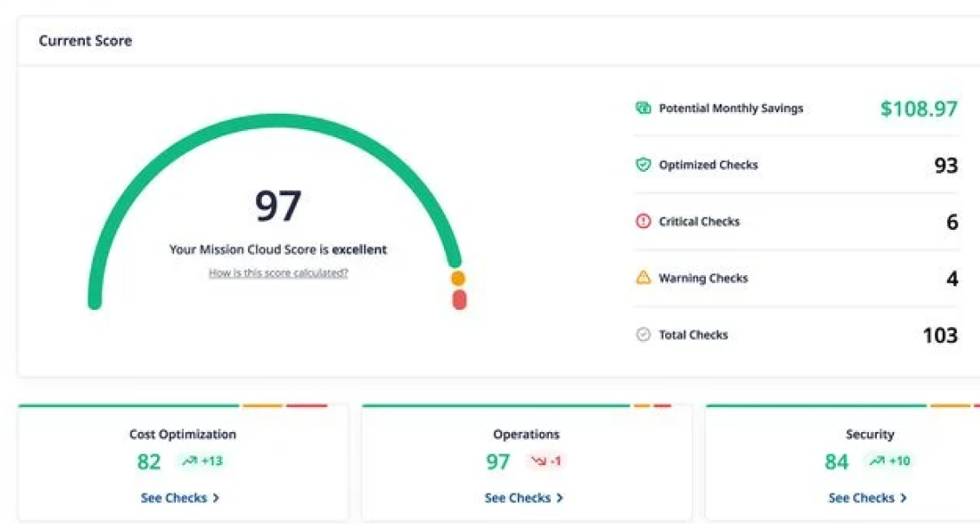This screenshot has width=980, height=524.
Task: Click the Critical Checks red alert icon
Action: coord(644,220)
